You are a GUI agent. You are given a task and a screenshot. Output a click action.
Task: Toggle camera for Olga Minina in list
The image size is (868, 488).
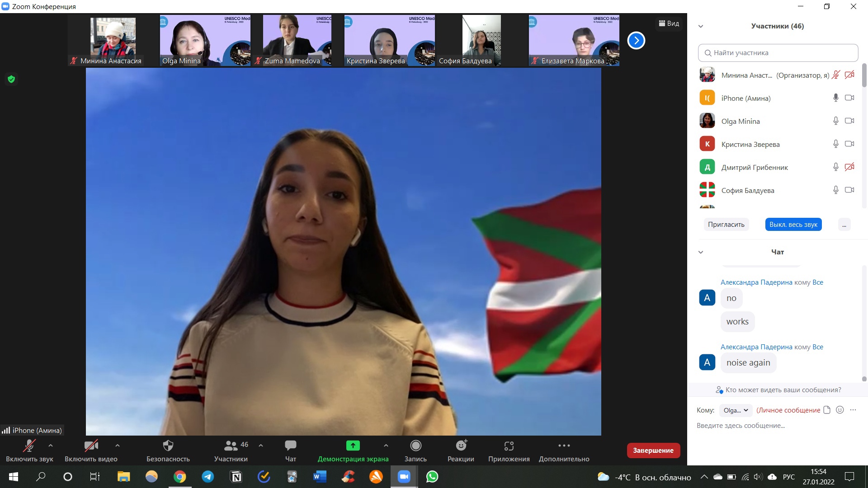pyautogui.click(x=849, y=121)
